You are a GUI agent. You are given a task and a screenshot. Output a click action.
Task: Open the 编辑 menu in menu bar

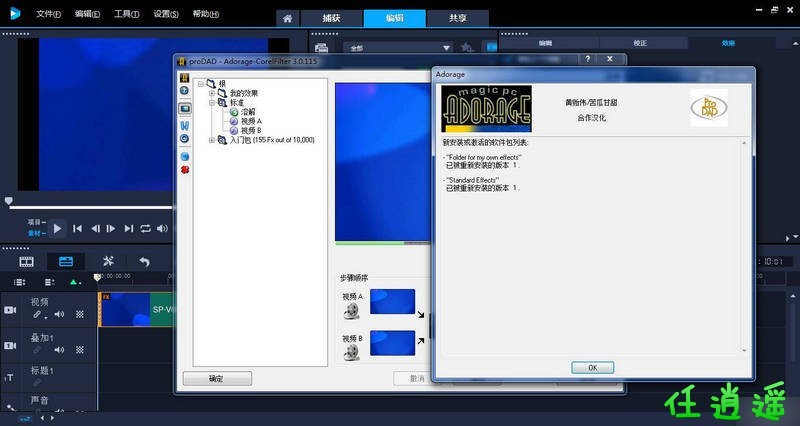click(87, 14)
